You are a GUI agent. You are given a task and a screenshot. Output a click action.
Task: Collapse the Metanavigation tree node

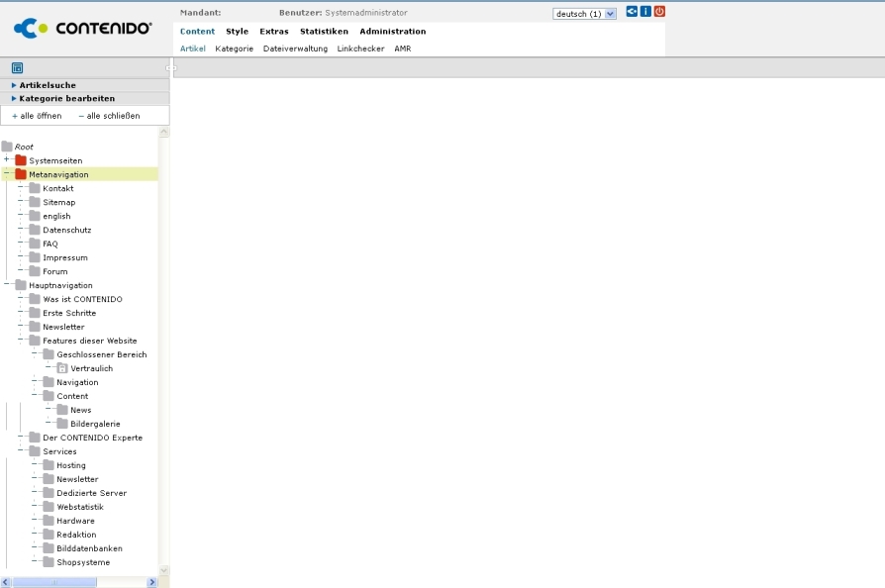7,174
